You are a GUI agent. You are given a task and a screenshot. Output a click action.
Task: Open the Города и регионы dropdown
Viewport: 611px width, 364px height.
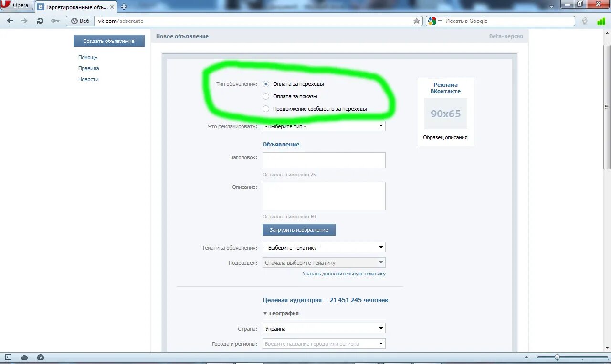point(324,344)
